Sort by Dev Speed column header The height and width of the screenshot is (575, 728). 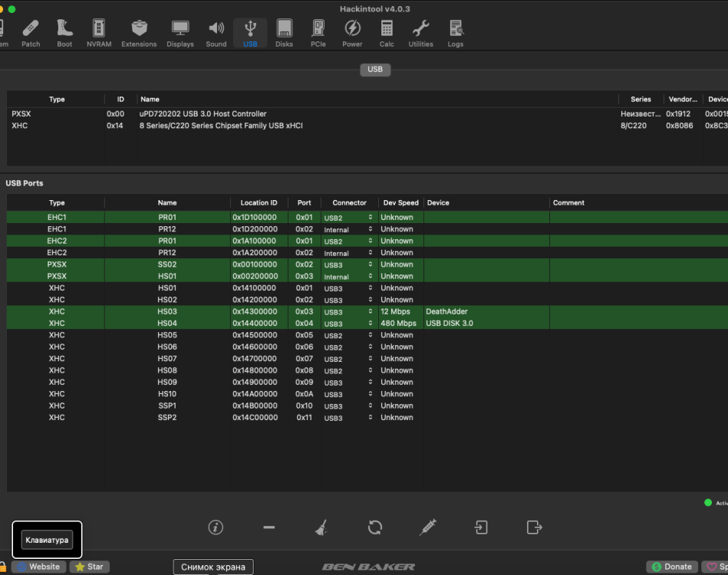pyautogui.click(x=400, y=203)
